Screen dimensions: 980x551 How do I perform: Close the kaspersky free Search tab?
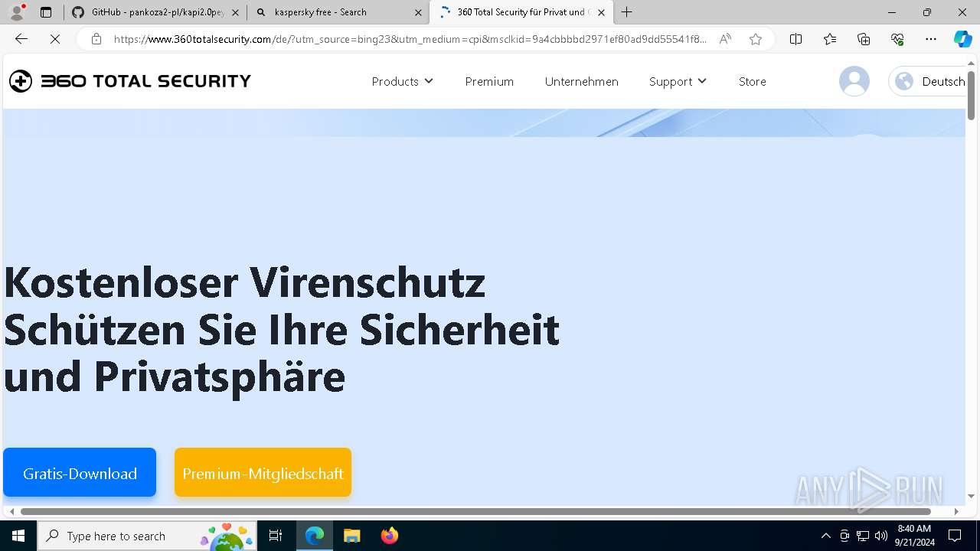pos(418,12)
